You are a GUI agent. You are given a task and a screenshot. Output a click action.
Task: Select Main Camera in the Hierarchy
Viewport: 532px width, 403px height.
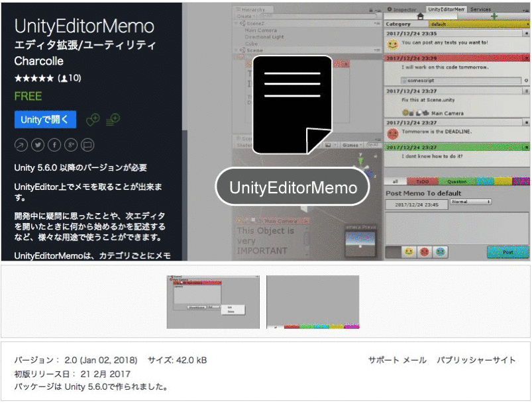point(261,30)
